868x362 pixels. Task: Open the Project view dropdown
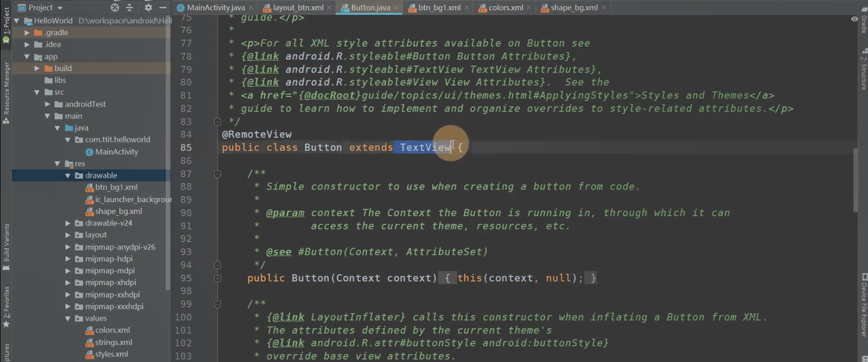[x=41, y=7]
